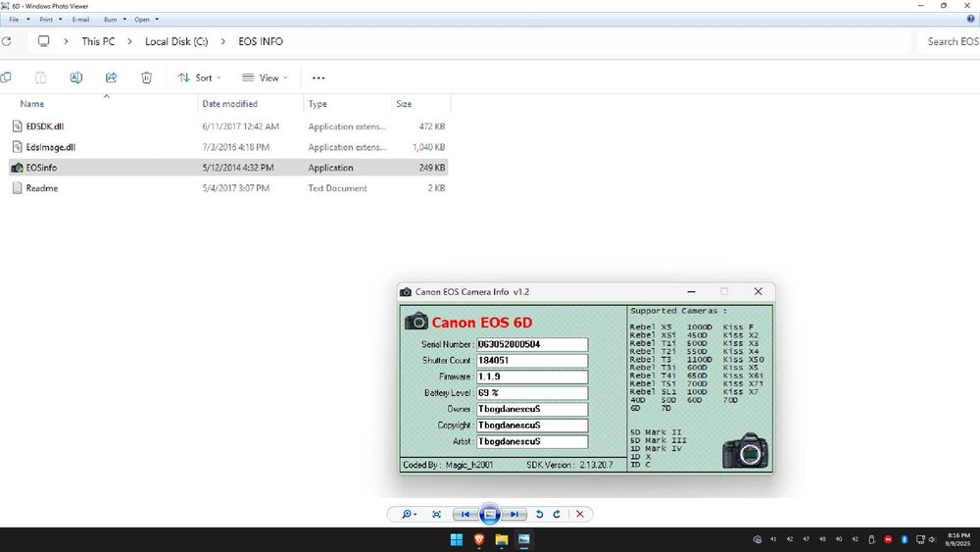Viewport: 980px width, 552px height.
Task: Go to the previous photo
Action: (x=465, y=514)
